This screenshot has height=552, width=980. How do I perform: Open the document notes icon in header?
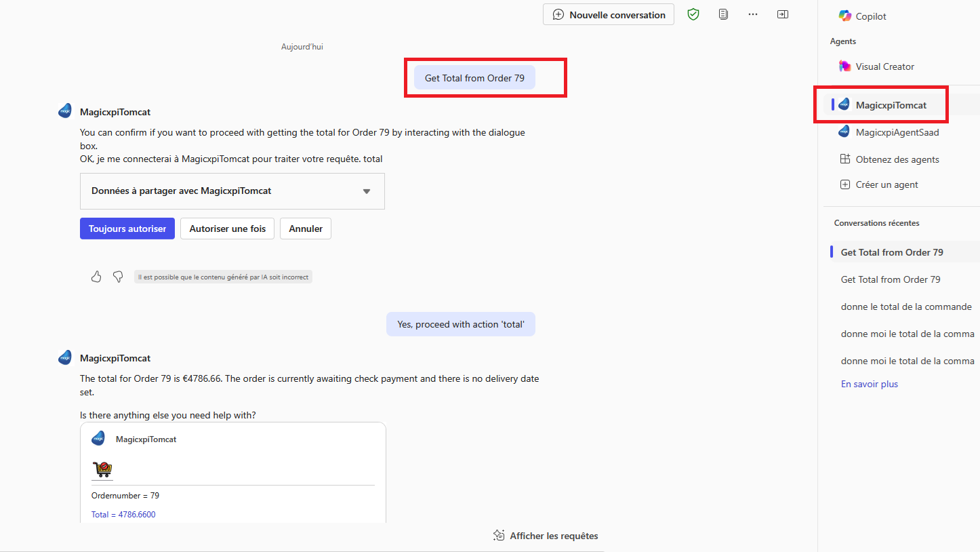(724, 14)
